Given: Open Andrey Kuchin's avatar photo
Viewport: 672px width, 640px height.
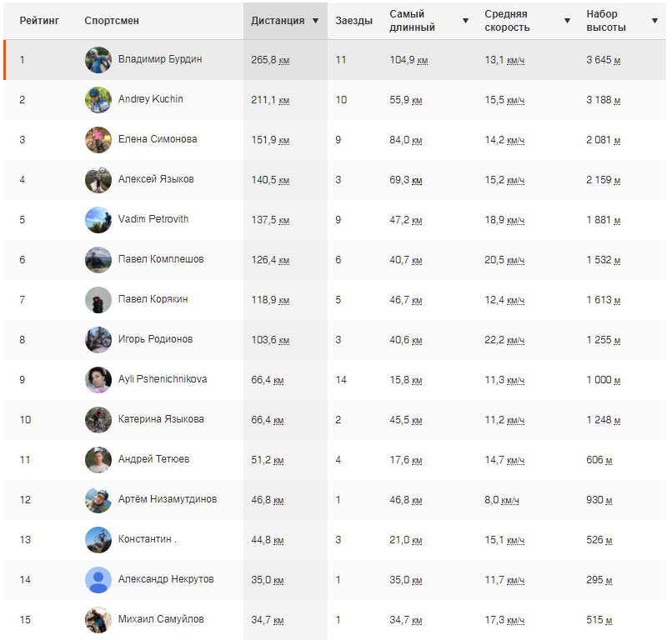Looking at the screenshot, I should [x=98, y=100].
